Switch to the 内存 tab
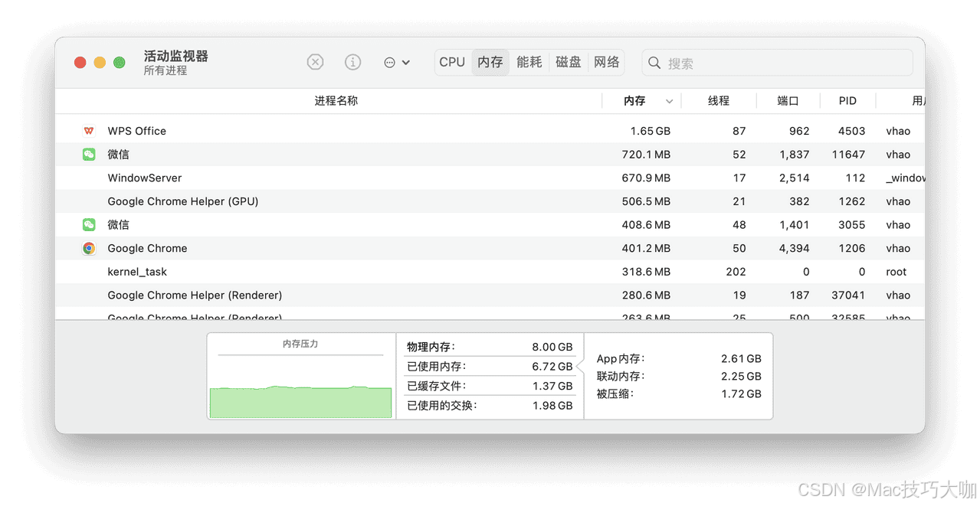 tap(490, 62)
